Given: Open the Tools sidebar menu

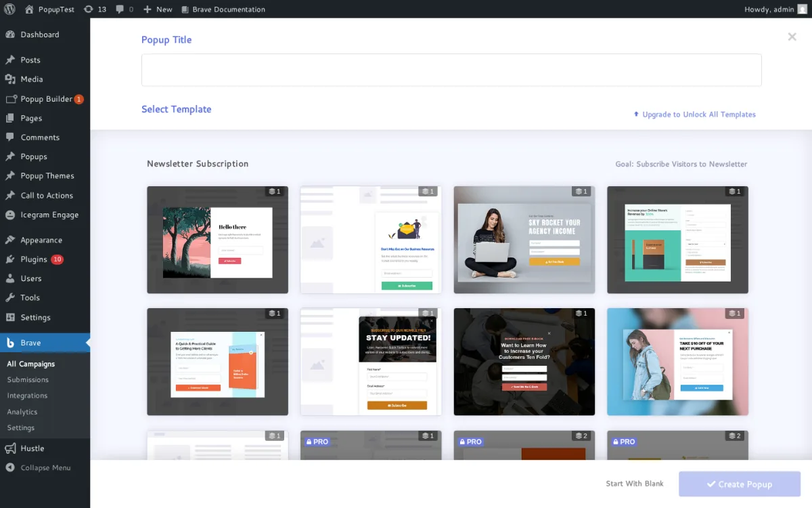Looking at the screenshot, I should pyautogui.click(x=45, y=297).
